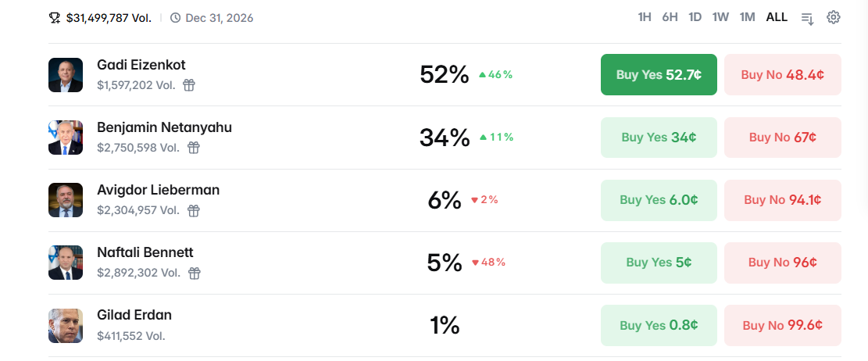Click the clock icon by Dec 31, 2026
The height and width of the screenshot is (361, 868).
176,18
